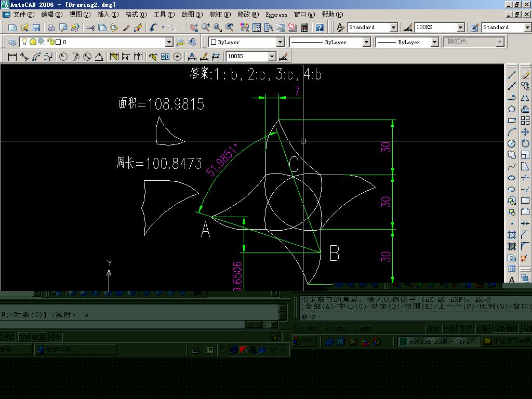This screenshot has width=532, height=399.
Task: Open the 文件(F) menu
Action: (23, 14)
